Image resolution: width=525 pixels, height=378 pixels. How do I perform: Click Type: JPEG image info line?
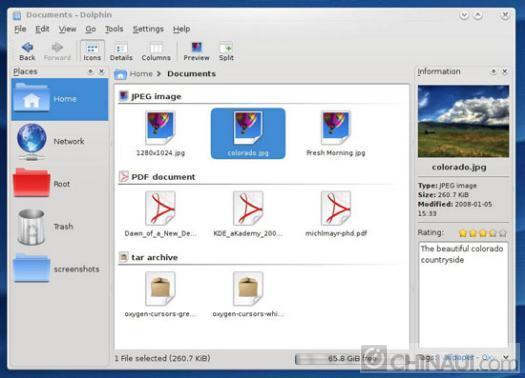coord(447,185)
